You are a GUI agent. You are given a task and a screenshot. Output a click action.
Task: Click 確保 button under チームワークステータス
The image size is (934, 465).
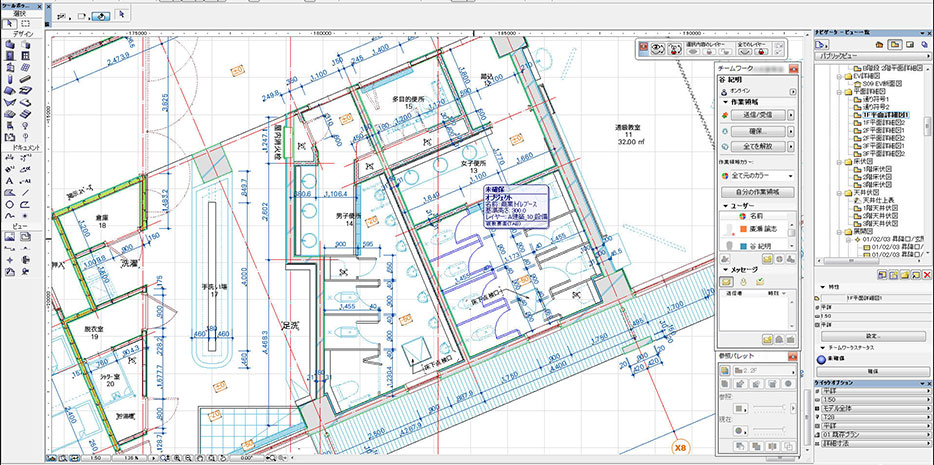coord(873,372)
